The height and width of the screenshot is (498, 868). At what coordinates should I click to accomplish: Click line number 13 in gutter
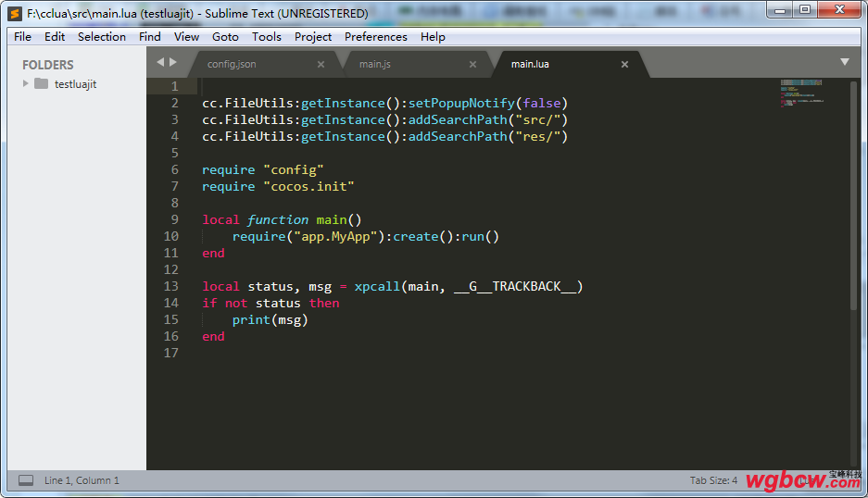tap(171, 286)
